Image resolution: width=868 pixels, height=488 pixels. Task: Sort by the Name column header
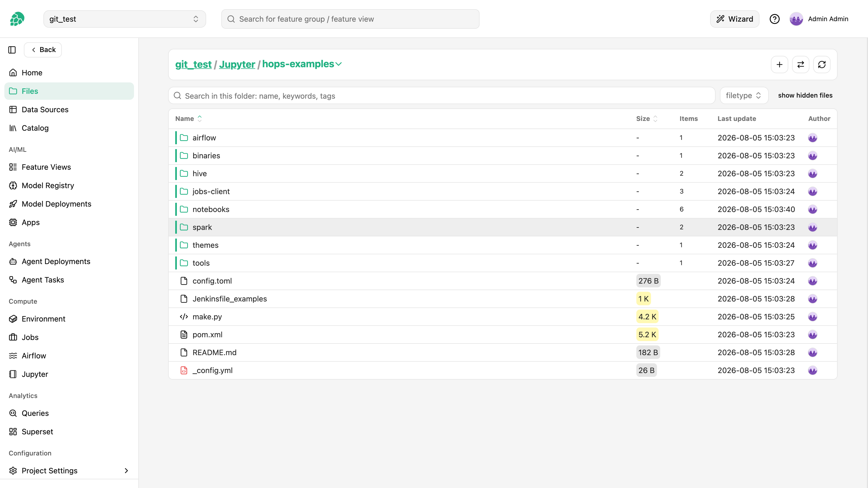(188, 118)
